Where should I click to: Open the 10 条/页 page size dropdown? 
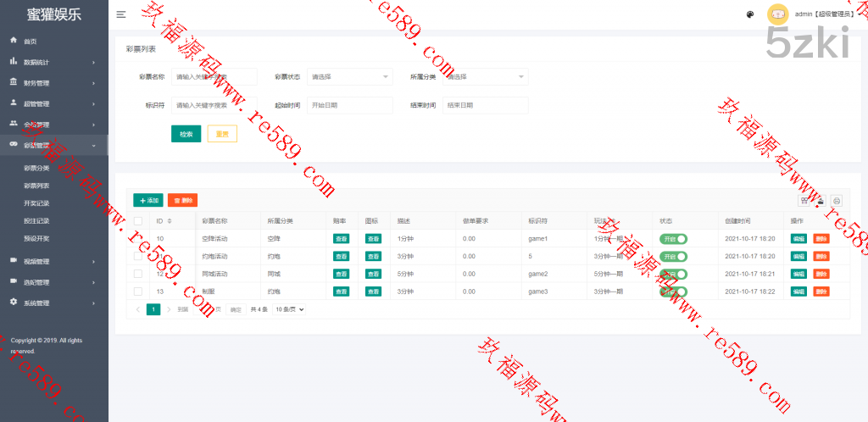coord(289,309)
